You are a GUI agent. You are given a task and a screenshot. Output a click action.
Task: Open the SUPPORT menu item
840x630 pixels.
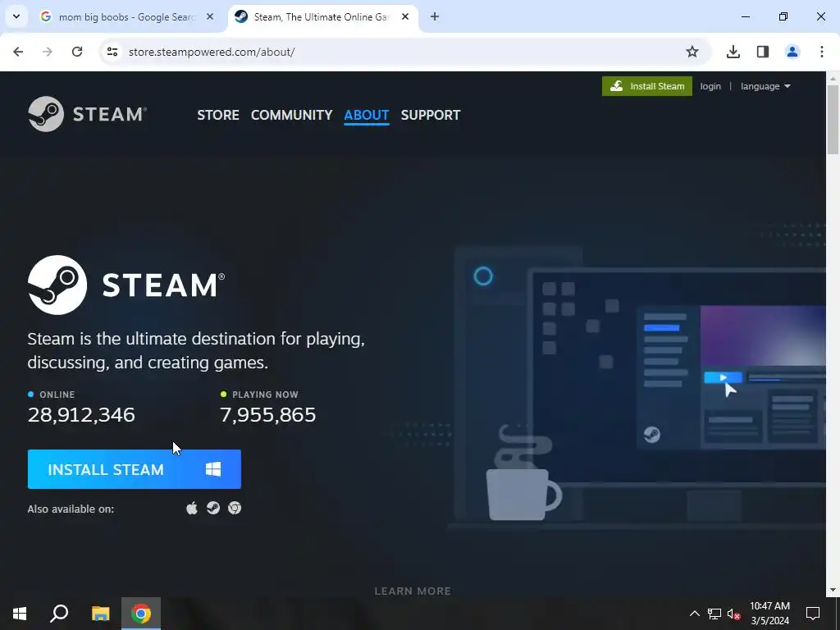coord(431,115)
